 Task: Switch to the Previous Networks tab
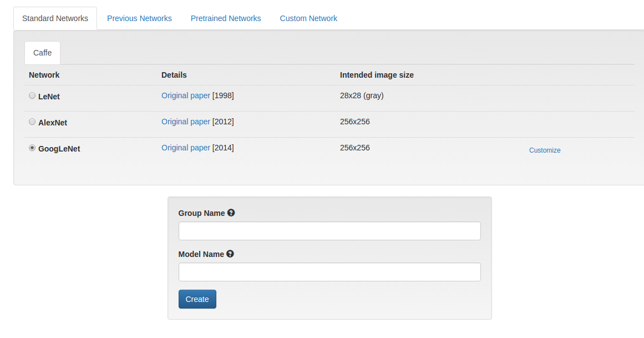tap(139, 18)
